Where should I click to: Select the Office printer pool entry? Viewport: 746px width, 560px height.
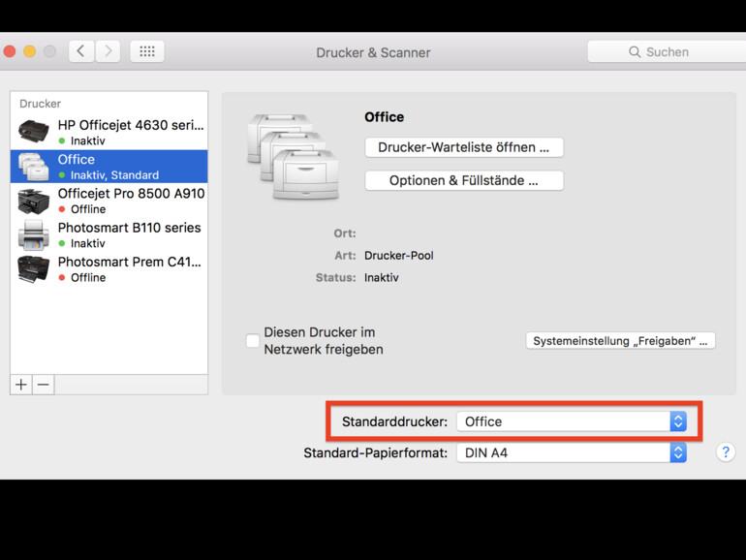[109, 167]
